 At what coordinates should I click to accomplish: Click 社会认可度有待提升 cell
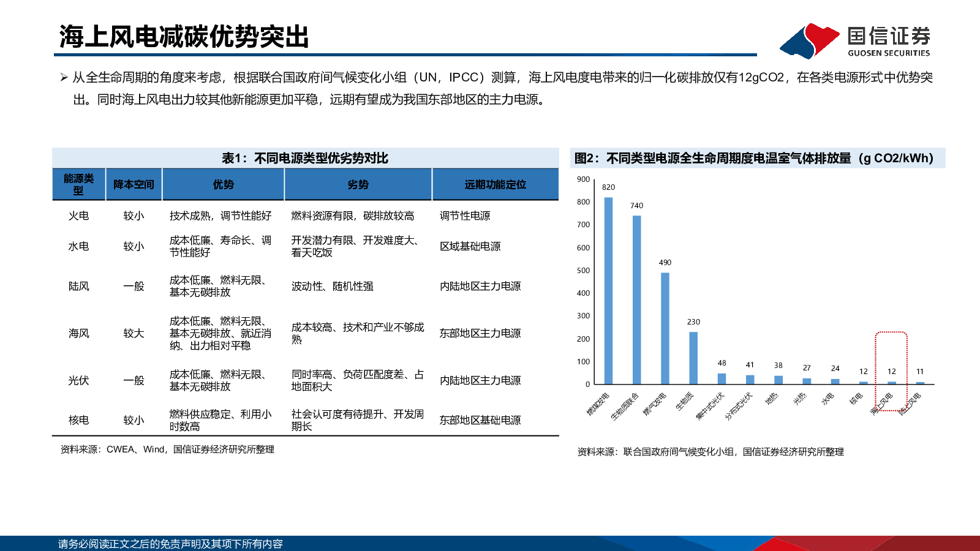click(x=358, y=420)
